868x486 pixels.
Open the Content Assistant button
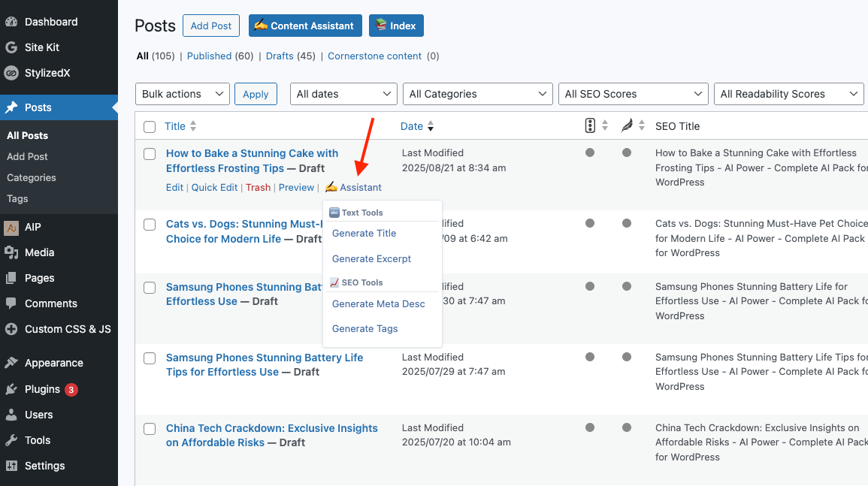tap(305, 26)
